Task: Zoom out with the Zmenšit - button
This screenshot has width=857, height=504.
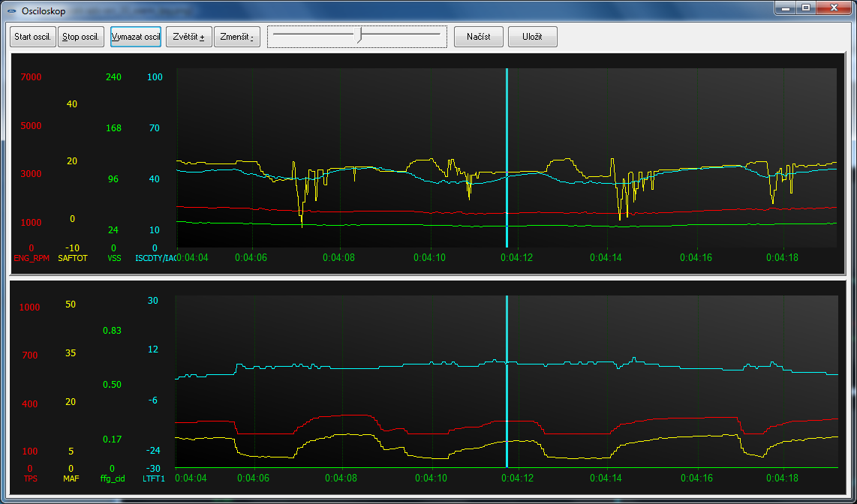Action: (236, 37)
